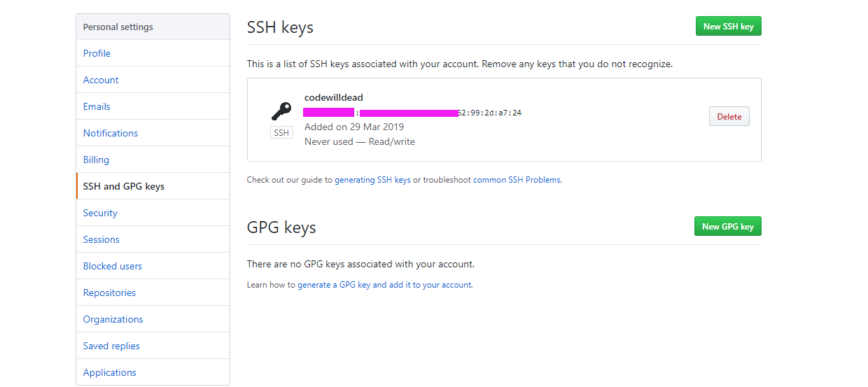The height and width of the screenshot is (387, 868).
Task: Select SSH and GPG keys menu item
Action: pos(124,186)
